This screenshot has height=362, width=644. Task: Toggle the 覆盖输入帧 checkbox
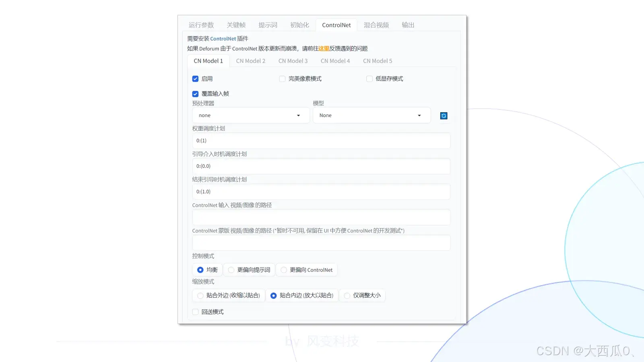[x=195, y=94]
